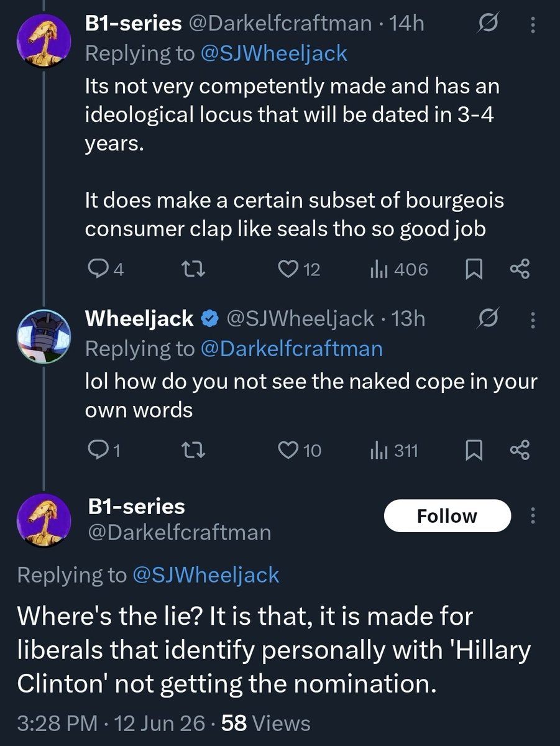Open more options menu on Wheeljack's tweet

click(x=532, y=319)
